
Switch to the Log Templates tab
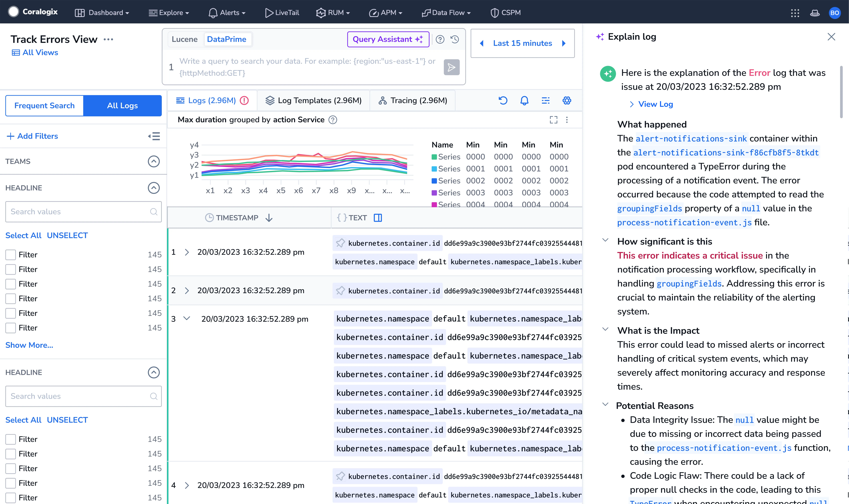coord(313,101)
